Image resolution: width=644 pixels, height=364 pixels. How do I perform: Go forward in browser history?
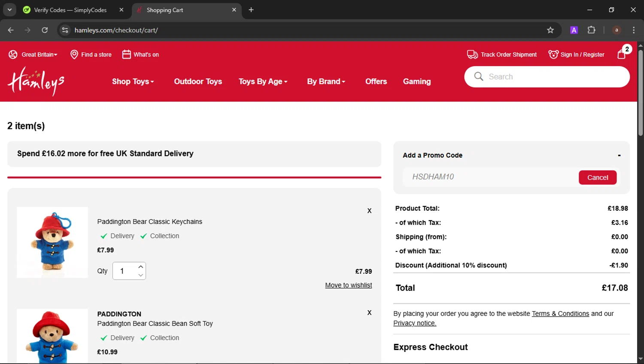click(27, 30)
